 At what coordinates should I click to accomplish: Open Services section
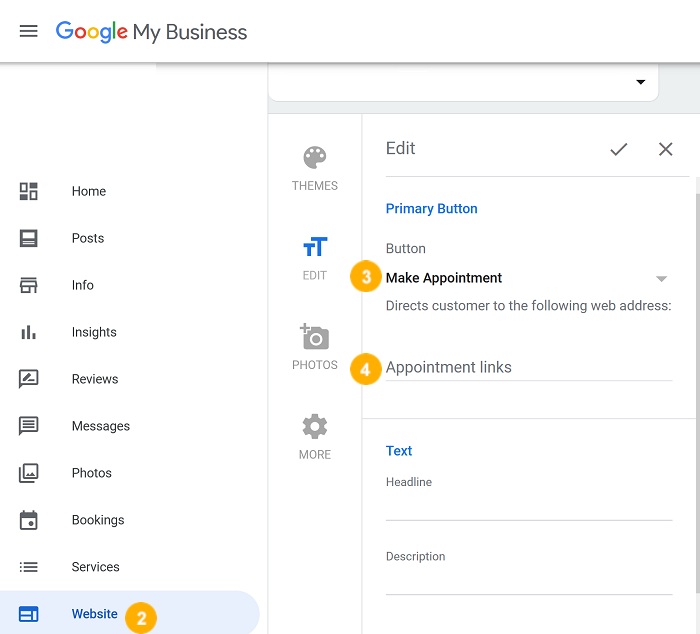[x=96, y=567]
